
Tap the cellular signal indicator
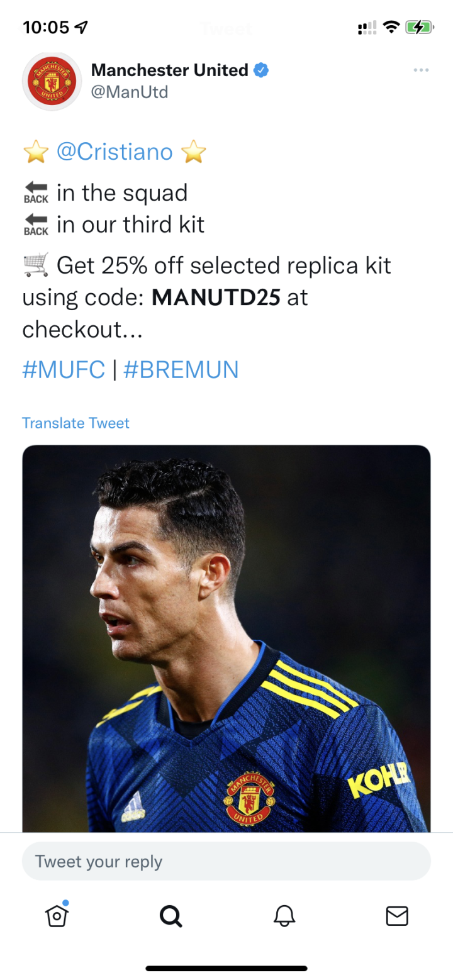pyautogui.click(x=367, y=27)
